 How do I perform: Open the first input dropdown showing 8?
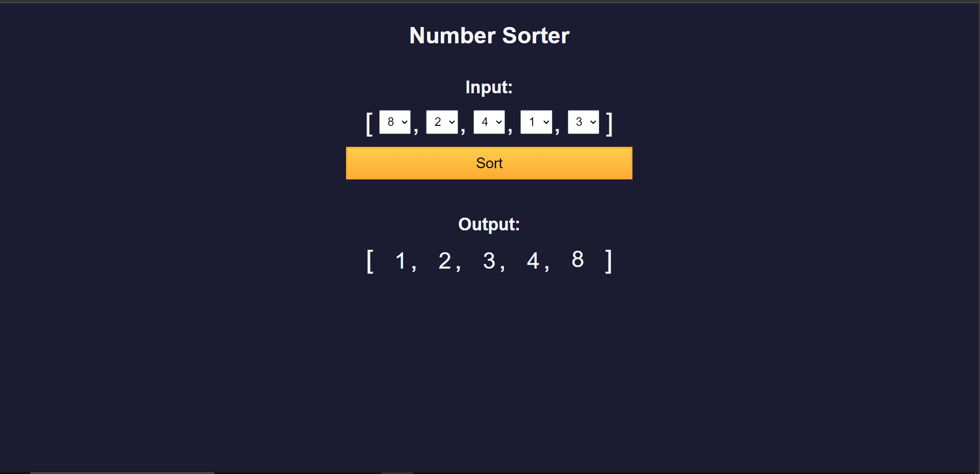(x=395, y=122)
